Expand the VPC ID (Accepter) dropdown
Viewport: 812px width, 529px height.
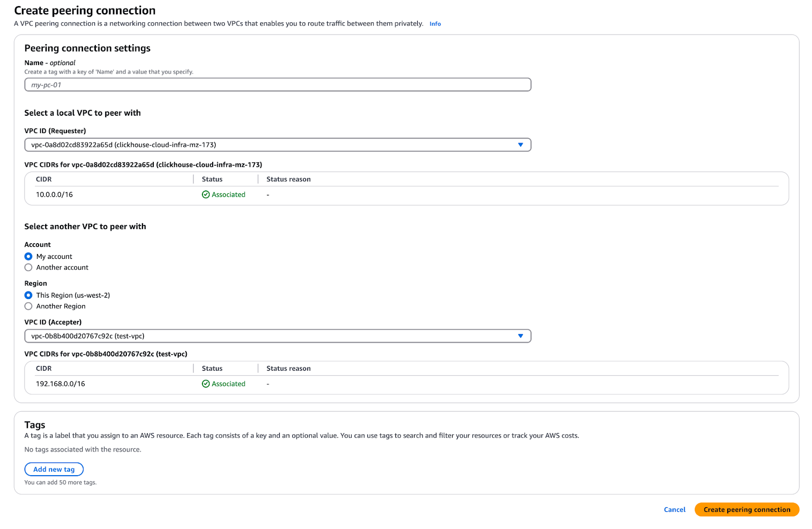coord(277,336)
